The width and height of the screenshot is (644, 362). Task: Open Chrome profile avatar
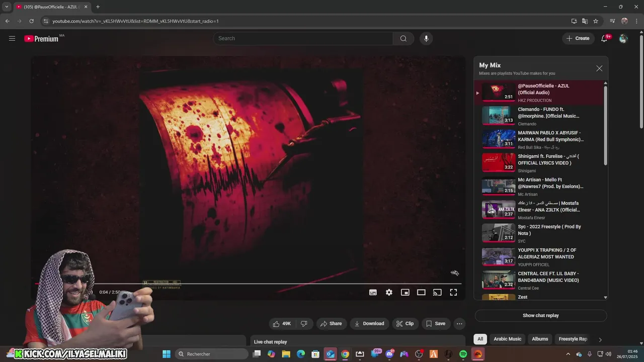[624, 21]
